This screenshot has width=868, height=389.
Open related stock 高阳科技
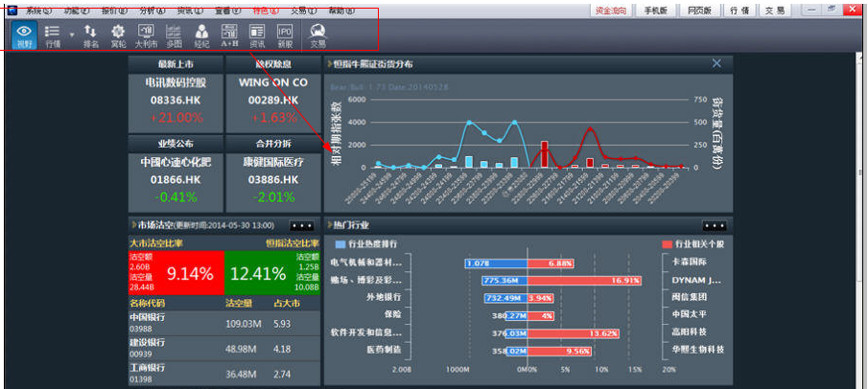(690, 332)
